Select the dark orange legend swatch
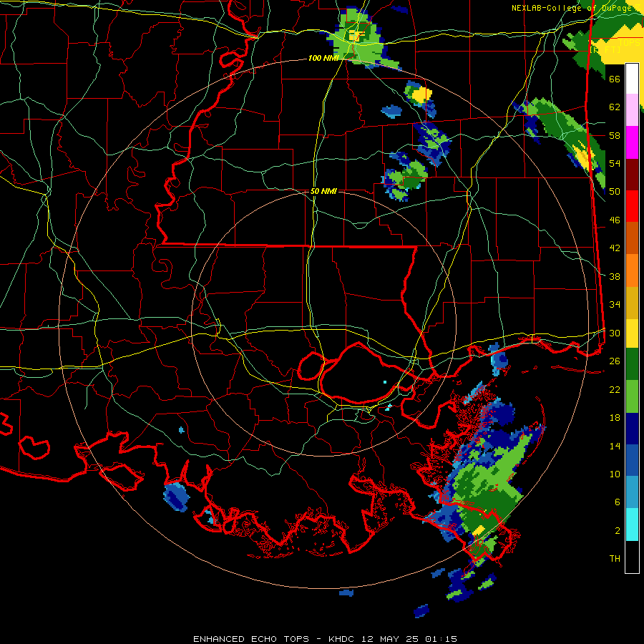The width and height of the screenshot is (644, 644). coord(632,238)
